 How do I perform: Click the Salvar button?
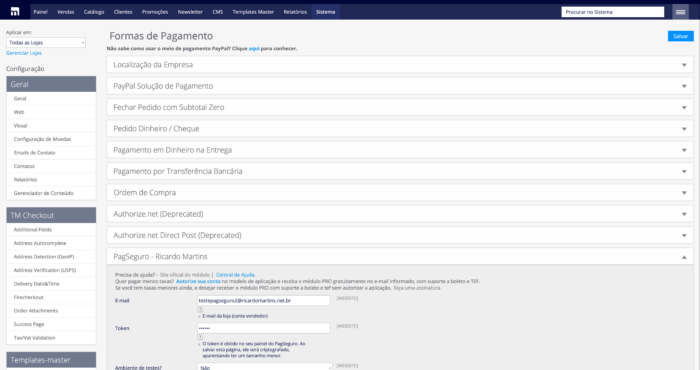(680, 36)
